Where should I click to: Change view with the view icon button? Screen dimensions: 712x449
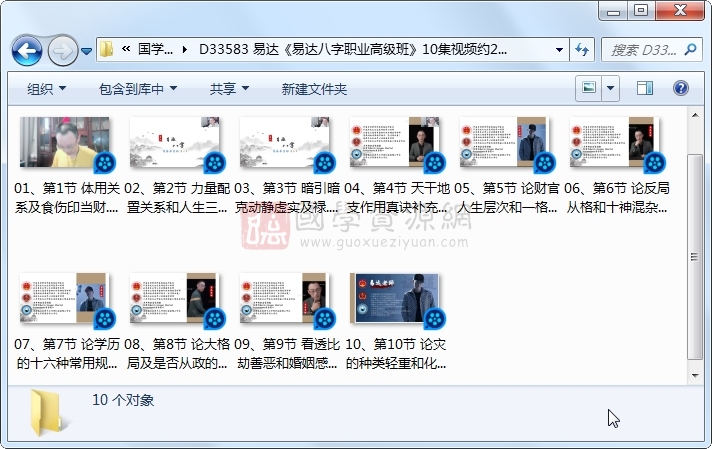(x=588, y=88)
